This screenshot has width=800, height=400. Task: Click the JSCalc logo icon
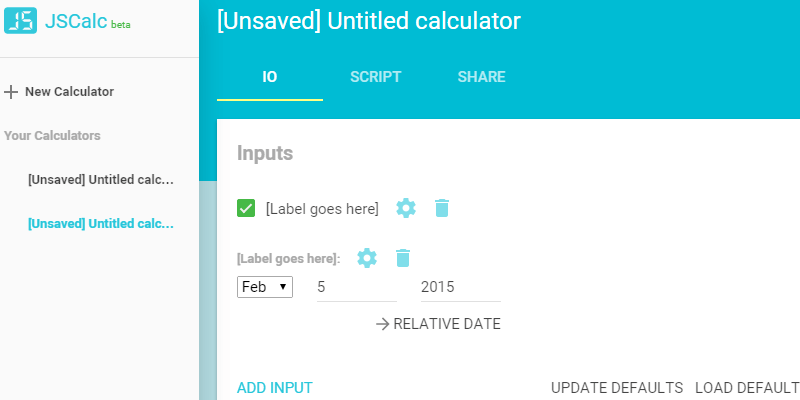21,20
